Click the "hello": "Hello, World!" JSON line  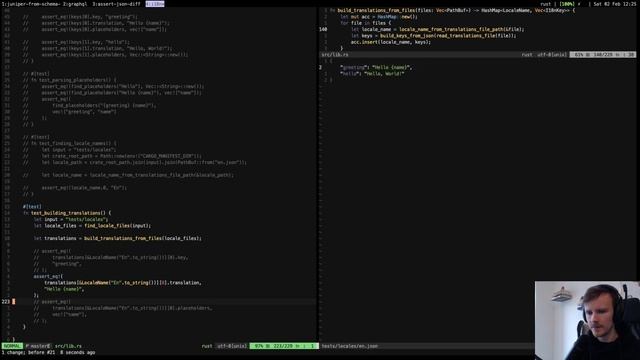pos(372,73)
